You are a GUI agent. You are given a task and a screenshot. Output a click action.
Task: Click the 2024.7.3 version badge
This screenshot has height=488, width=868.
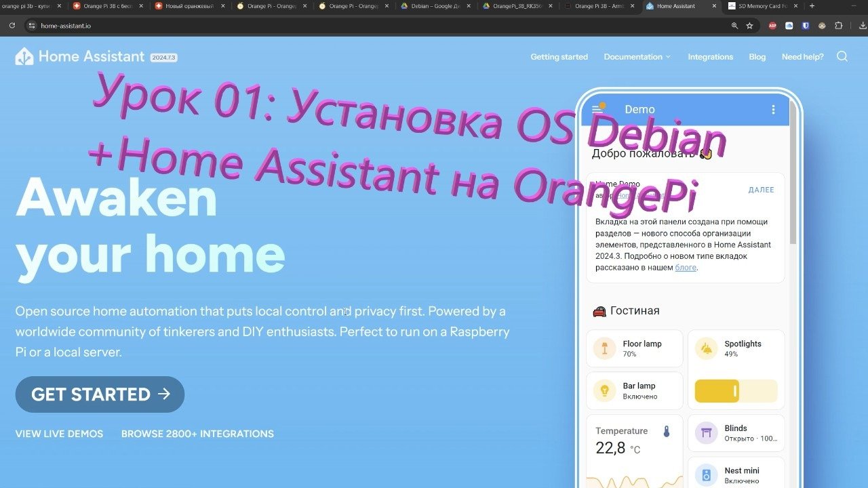pyautogui.click(x=163, y=58)
